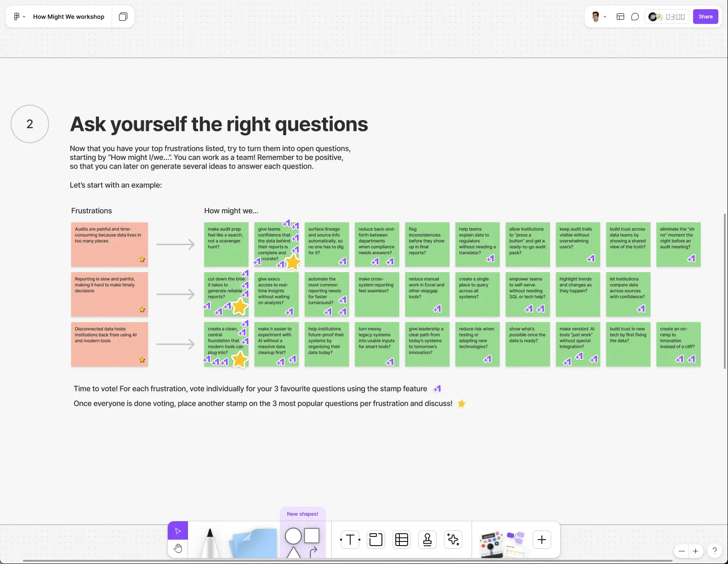This screenshot has width=728, height=564.
Task: Click the Share button
Action: click(x=705, y=17)
